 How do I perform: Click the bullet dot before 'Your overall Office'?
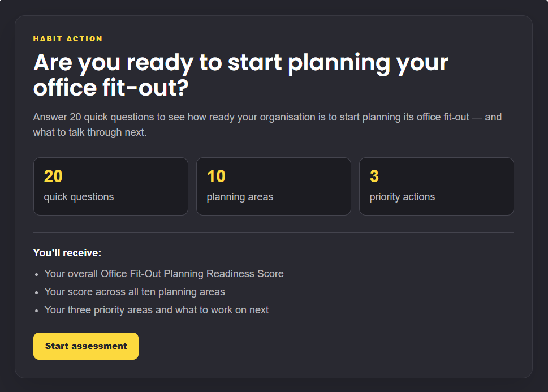tap(37, 274)
